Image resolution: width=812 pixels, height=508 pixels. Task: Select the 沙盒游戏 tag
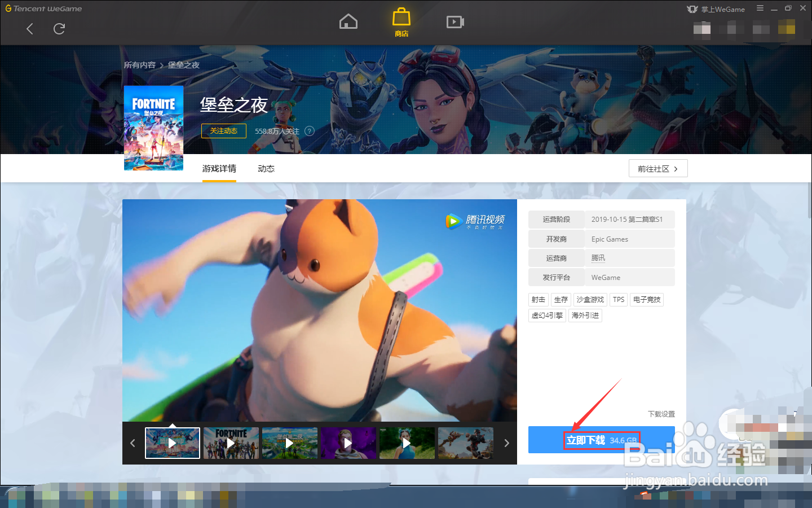point(590,300)
